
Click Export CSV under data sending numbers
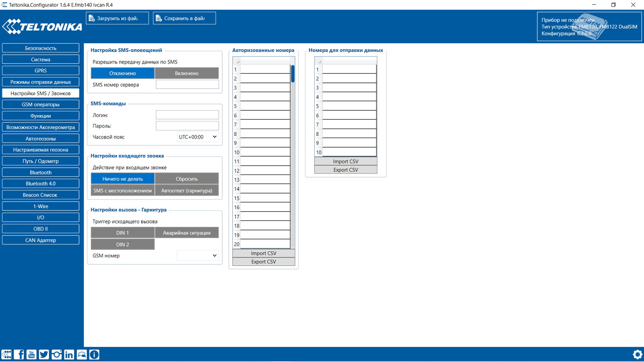346,170
